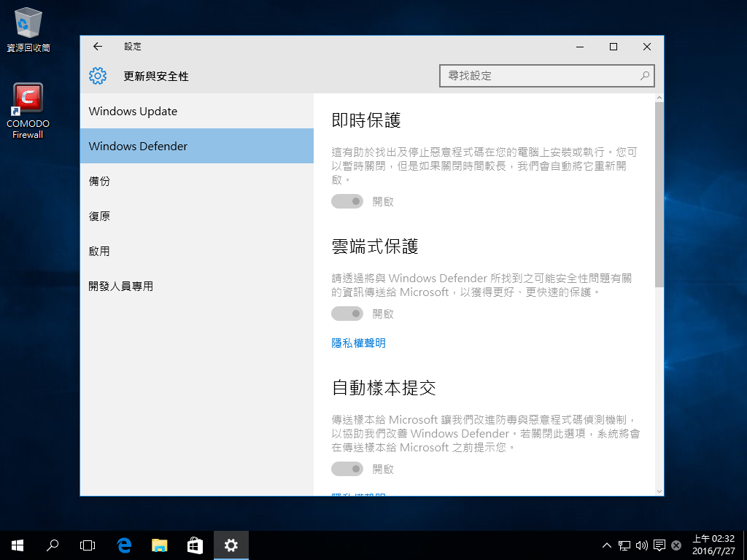The image size is (747, 560).
Task: Click the 更新與安全性 page title
Action: (x=156, y=76)
